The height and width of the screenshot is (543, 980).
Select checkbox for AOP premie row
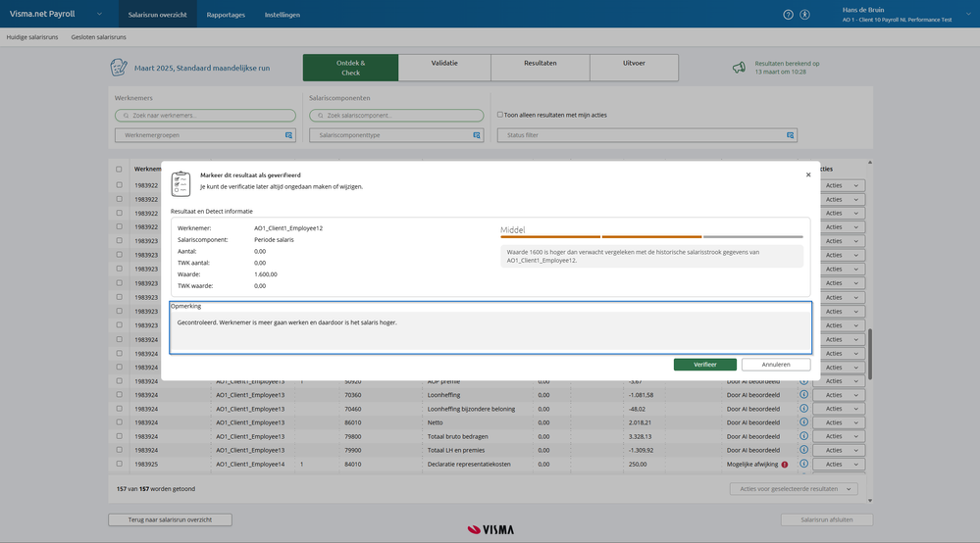click(x=119, y=380)
